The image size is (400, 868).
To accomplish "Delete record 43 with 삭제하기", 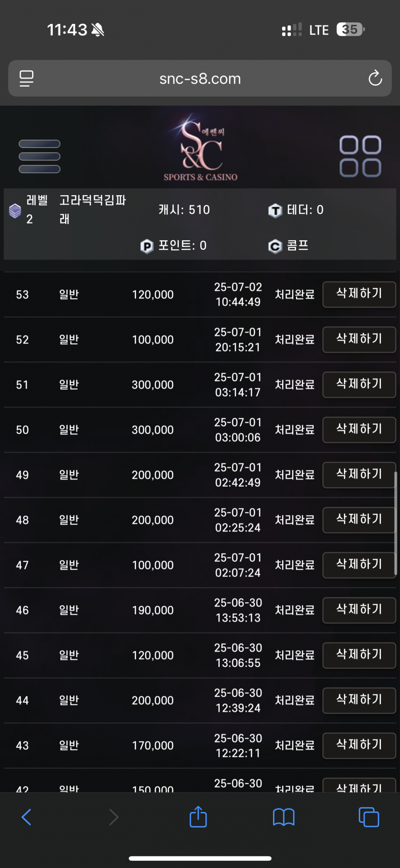I will pyautogui.click(x=359, y=746).
